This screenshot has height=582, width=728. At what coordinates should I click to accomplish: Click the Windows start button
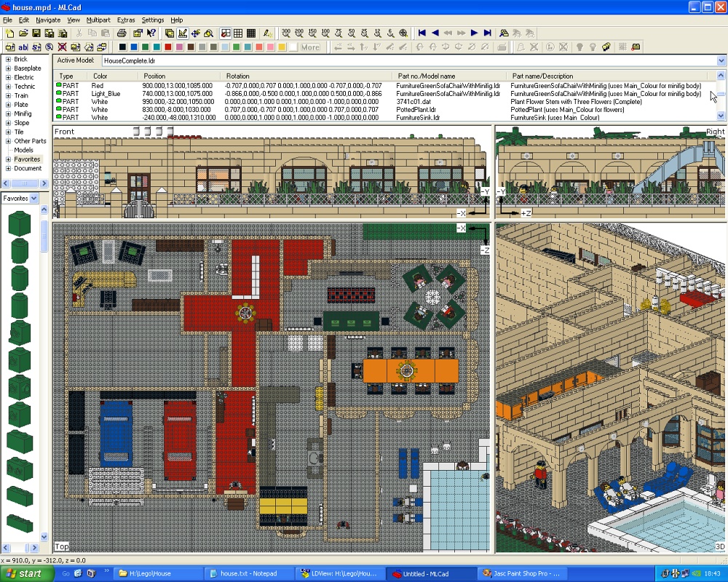coord(25,574)
